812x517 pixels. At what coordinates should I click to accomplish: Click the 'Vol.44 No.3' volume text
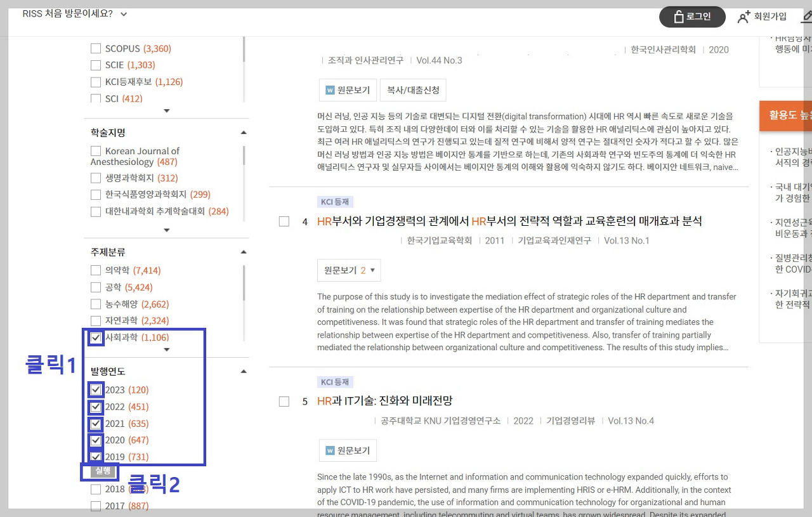click(x=439, y=60)
